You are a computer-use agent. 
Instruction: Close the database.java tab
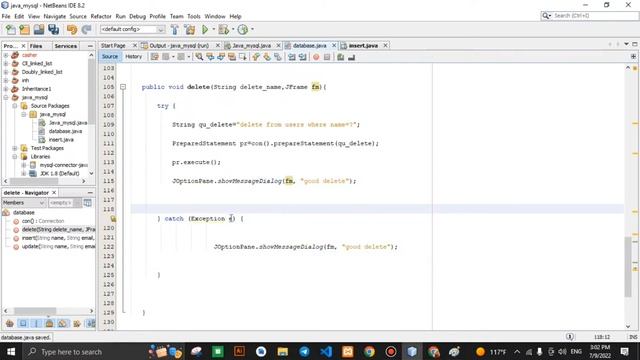[334, 46]
